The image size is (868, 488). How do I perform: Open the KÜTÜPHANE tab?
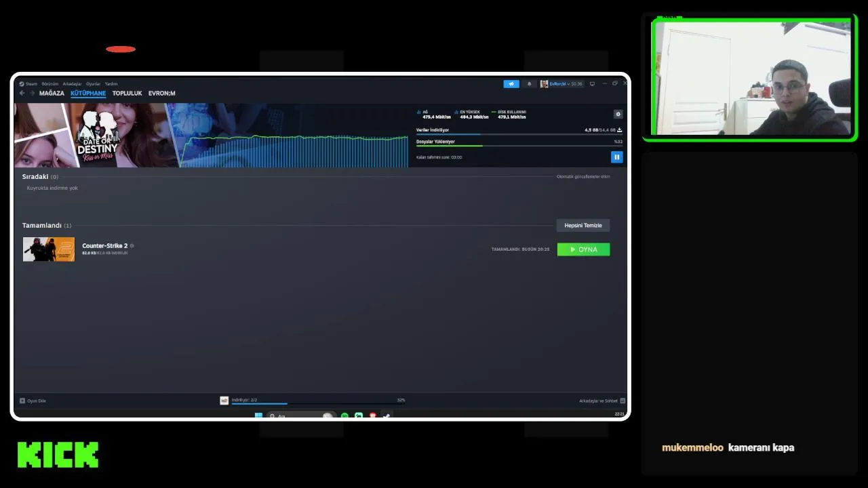88,94
